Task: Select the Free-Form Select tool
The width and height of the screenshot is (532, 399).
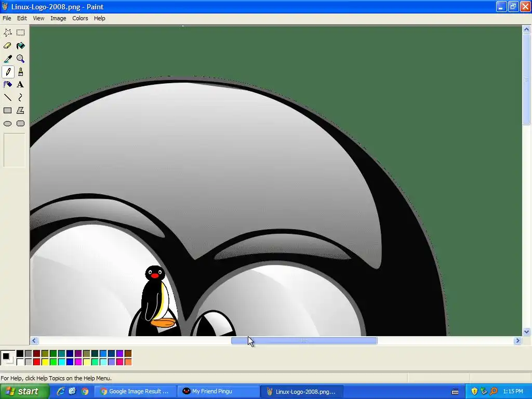Action: (x=7, y=33)
